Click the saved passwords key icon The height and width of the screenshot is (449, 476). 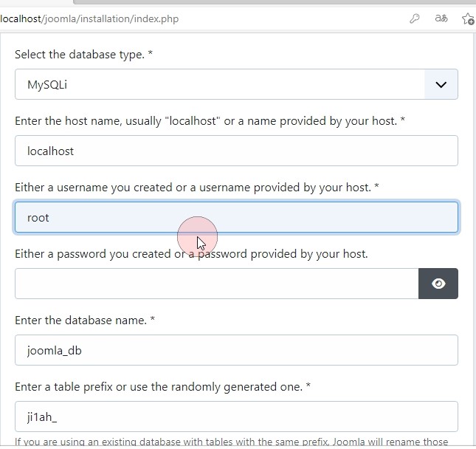(415, 18)
